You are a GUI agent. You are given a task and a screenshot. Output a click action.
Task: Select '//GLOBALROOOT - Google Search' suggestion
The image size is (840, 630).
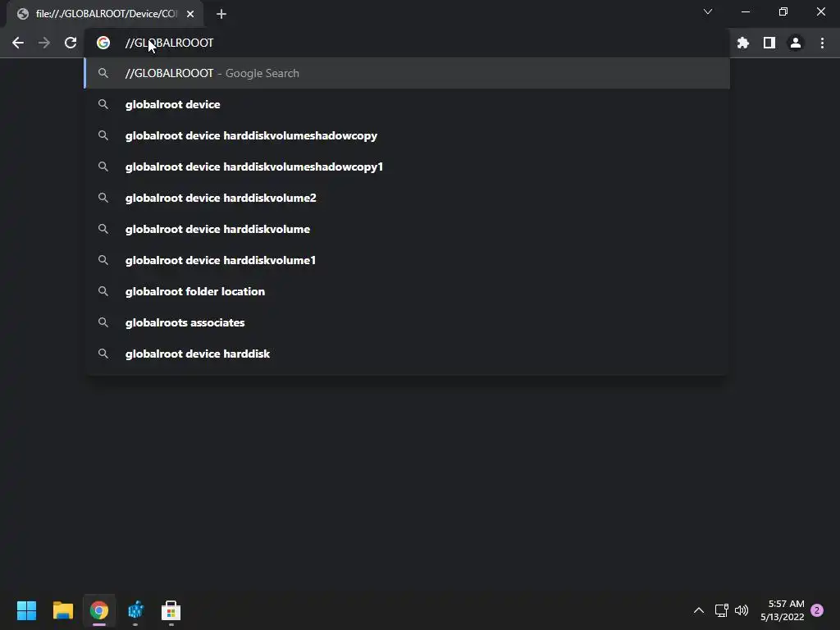click(x=407, y=73)
